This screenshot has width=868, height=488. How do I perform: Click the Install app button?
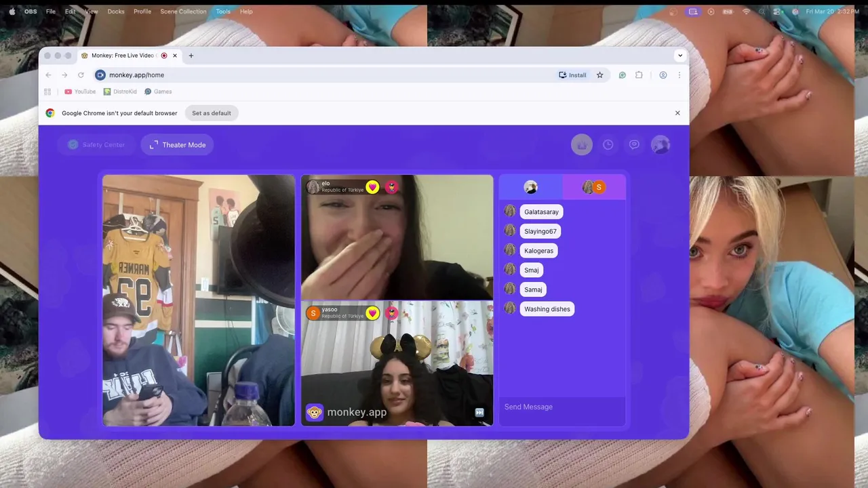click(x=572, y=75)
